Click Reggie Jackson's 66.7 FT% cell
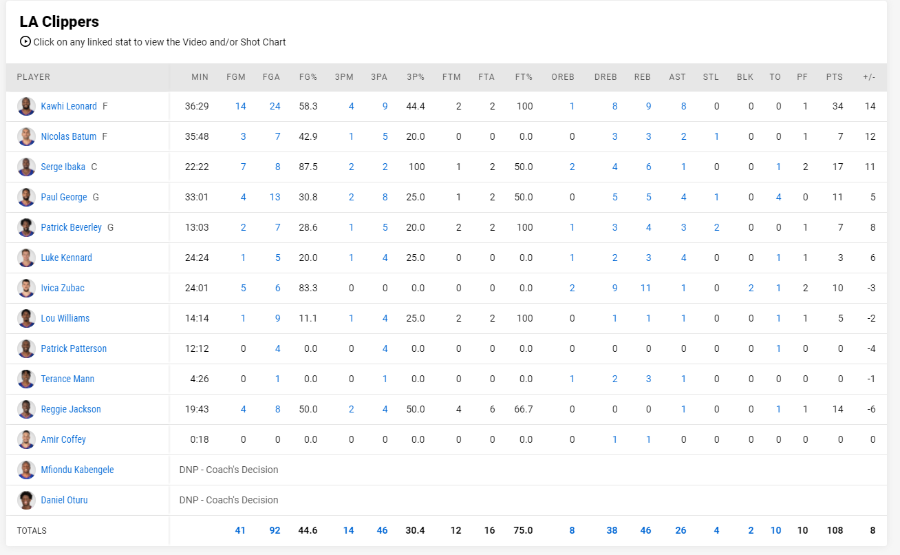This screenshot has height=555, width=900. (x=523, y=409)
